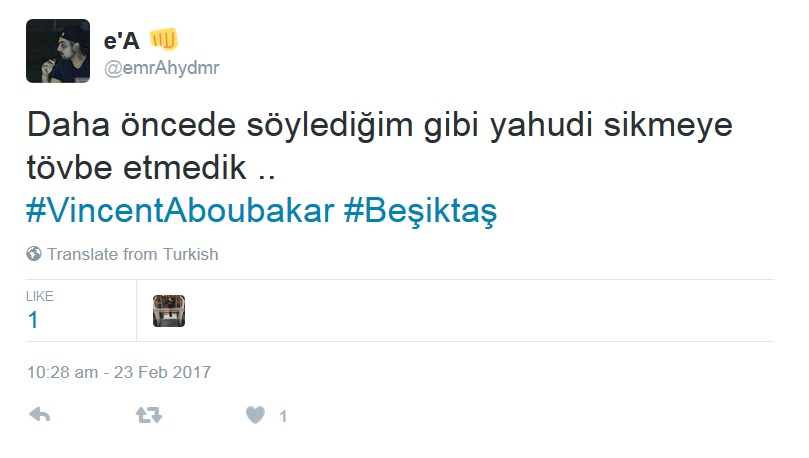Image resolution: width=809 pixels, height=458 pixels.
Task: Open the #Beşiktaş hashtag
Action: tap(420, 211)
